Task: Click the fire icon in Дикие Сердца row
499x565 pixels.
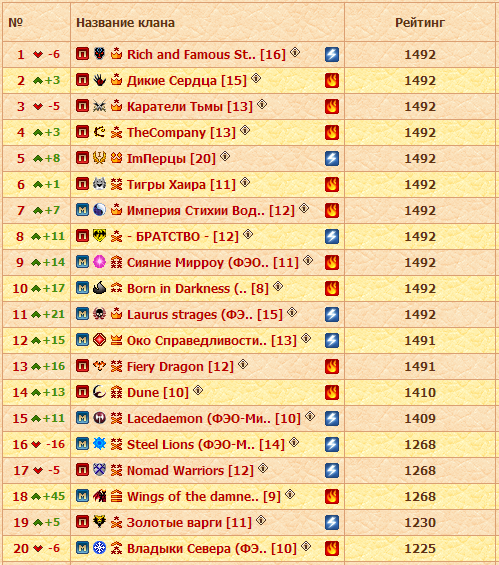Action: click(x=332, y=80)
